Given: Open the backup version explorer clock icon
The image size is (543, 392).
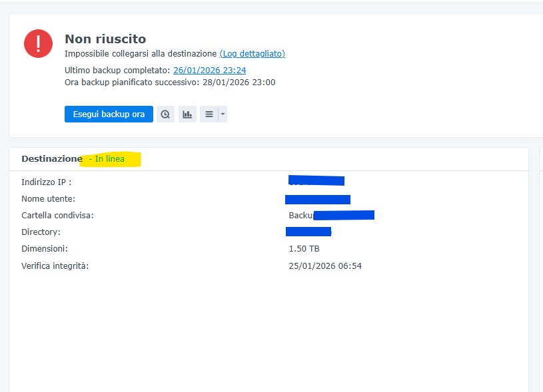Looking at the screenshot, I should pos(165,114).
